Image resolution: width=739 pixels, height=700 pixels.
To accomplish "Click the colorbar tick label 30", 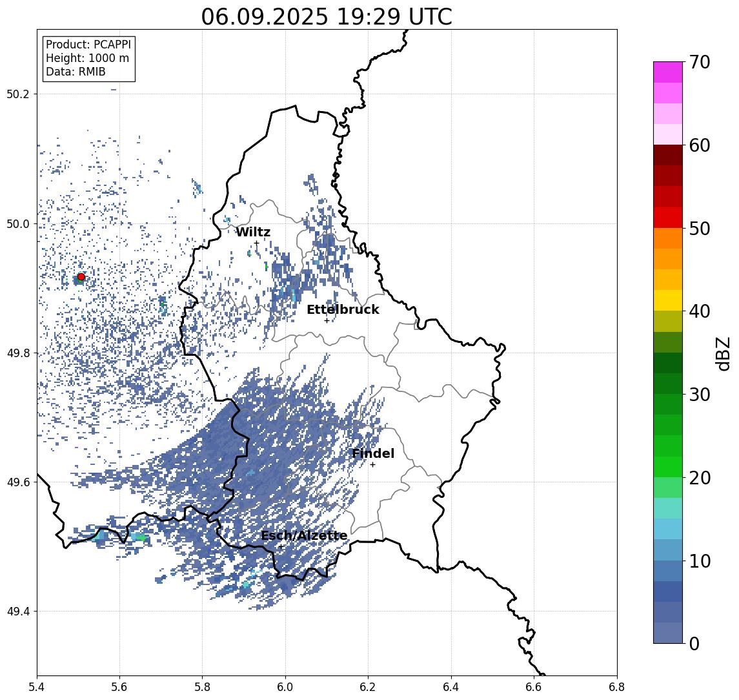I will point(700,395).
